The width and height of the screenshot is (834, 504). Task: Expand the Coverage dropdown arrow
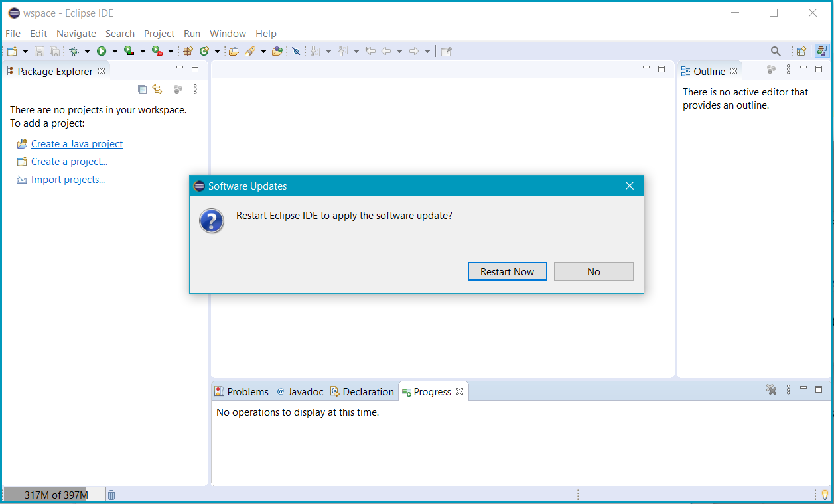point(143,51)
